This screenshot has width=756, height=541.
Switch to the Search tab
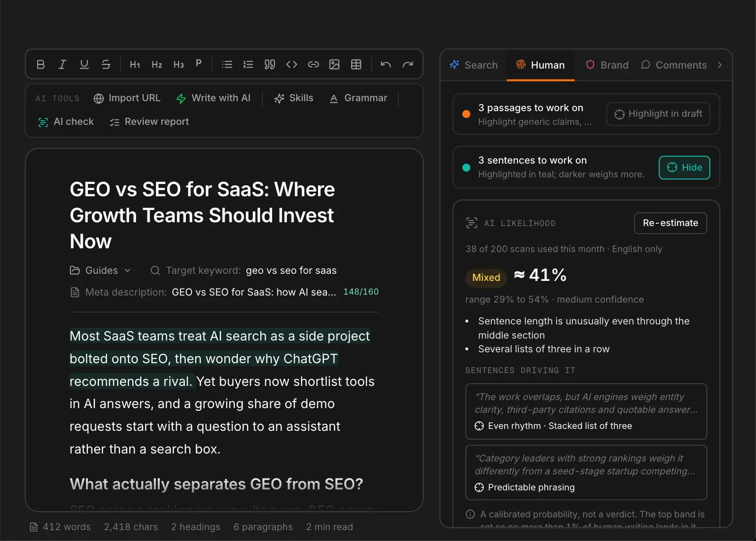(x=474, y=65)
